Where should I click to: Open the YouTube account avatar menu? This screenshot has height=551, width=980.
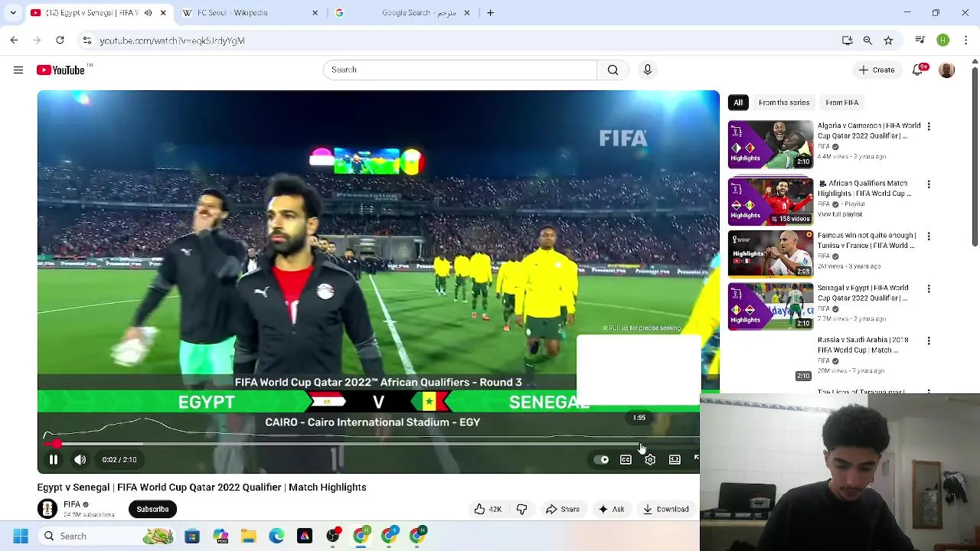click(947, 70)
